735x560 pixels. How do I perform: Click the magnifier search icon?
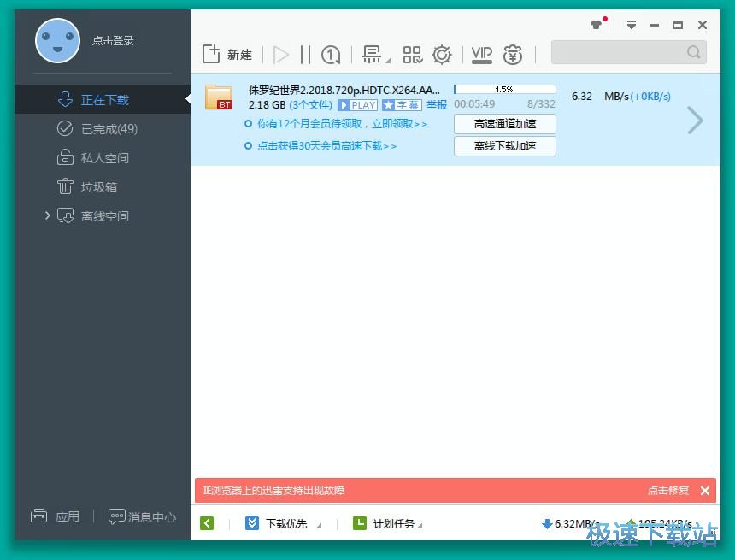coord(694,52)
